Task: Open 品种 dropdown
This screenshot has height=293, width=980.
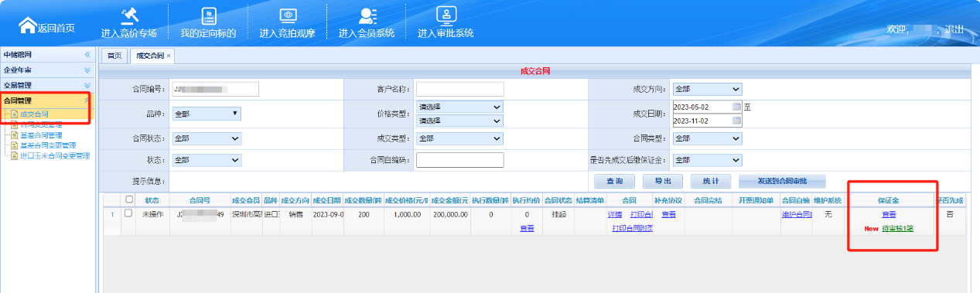Action: click(x=207, y=114)
